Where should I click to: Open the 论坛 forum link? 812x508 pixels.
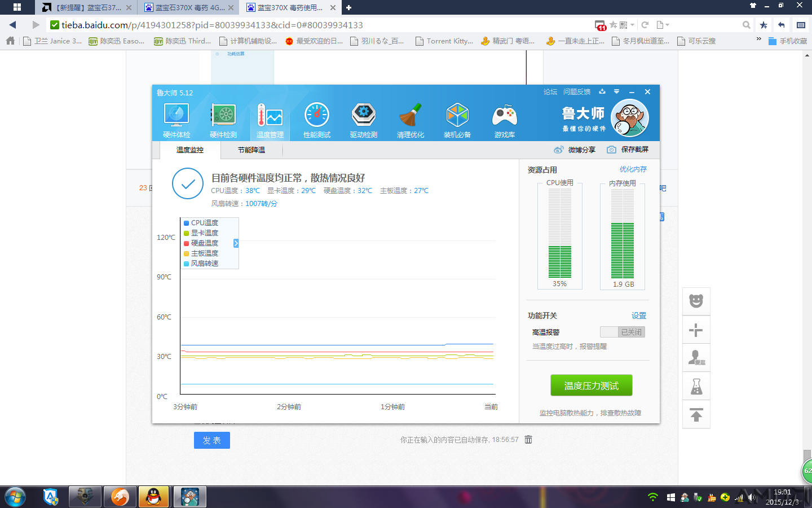point(550,92)
